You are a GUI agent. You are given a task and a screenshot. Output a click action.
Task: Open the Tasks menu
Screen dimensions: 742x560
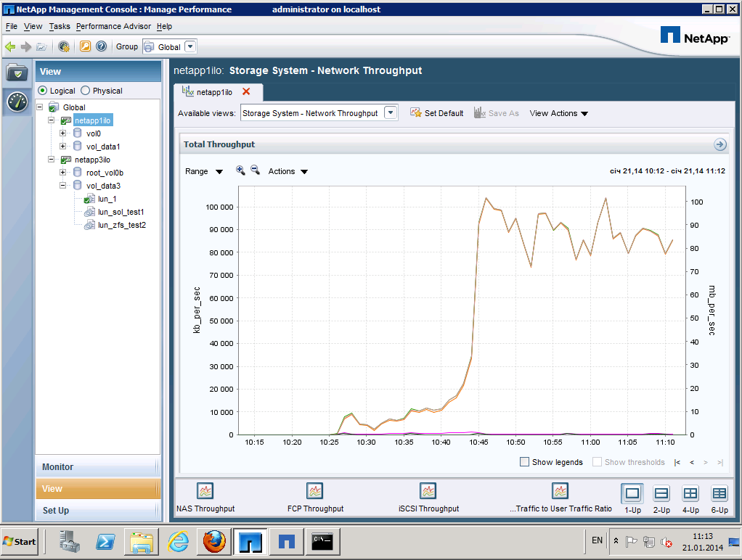click(59, 27)
